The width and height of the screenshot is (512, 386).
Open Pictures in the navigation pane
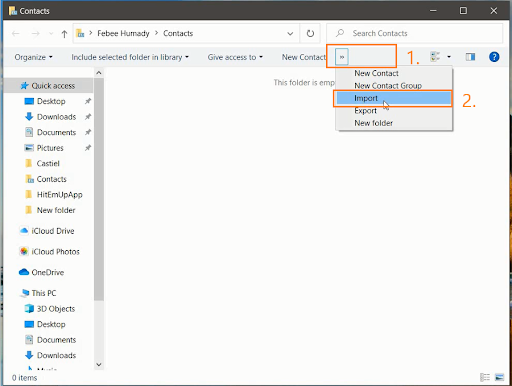(x=50, y=148)
